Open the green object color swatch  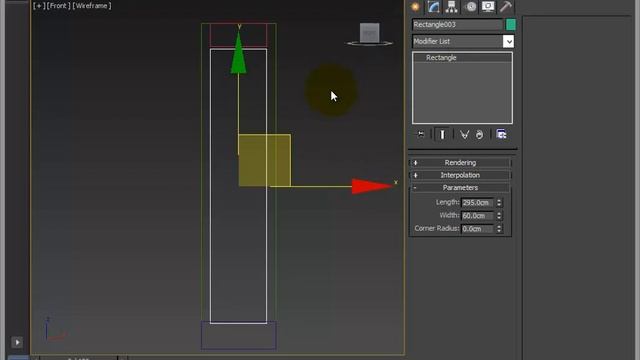pyautogui.click(x=511, y=24)
